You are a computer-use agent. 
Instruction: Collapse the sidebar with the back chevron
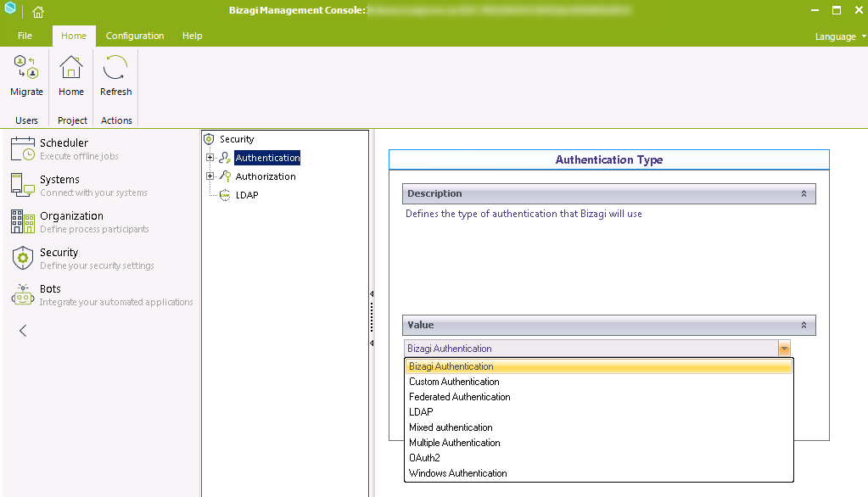pyautogui.click(x=23, y=331)
